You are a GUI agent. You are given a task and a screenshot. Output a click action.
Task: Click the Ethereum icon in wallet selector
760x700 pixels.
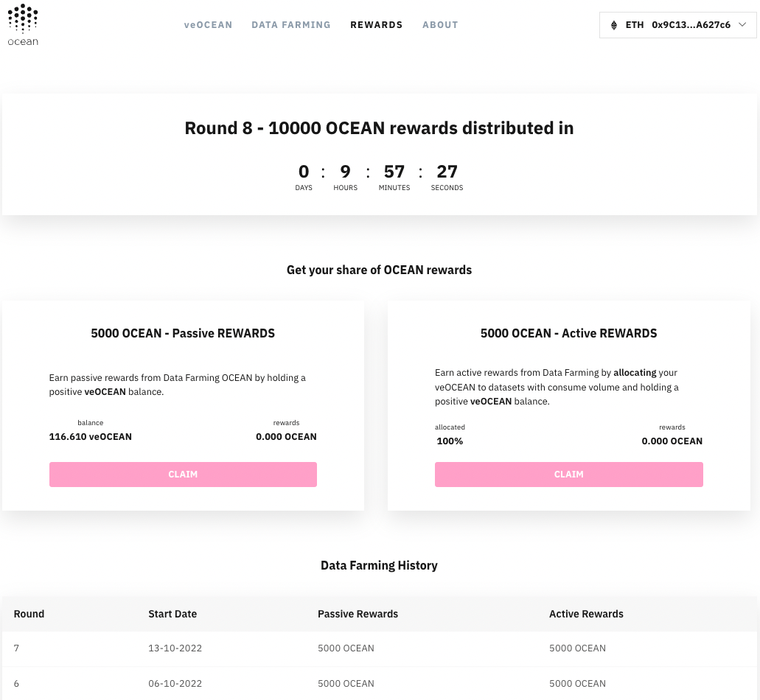click(613, 25)
